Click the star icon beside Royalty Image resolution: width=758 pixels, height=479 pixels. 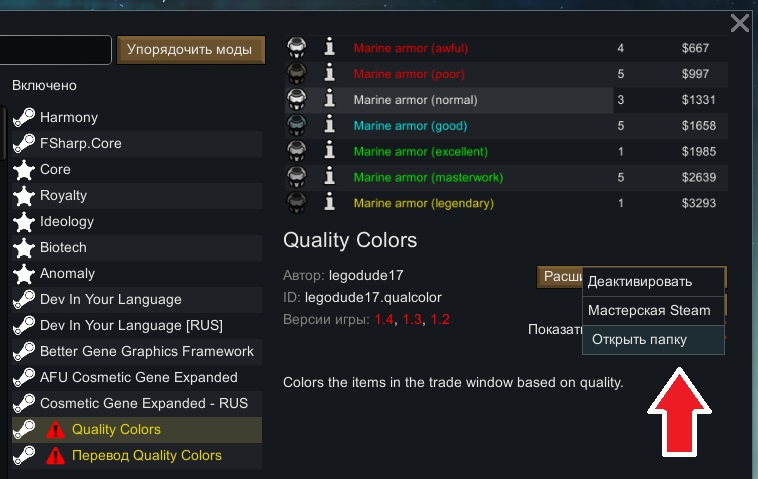pyautogui.click(x=24, y=196)
